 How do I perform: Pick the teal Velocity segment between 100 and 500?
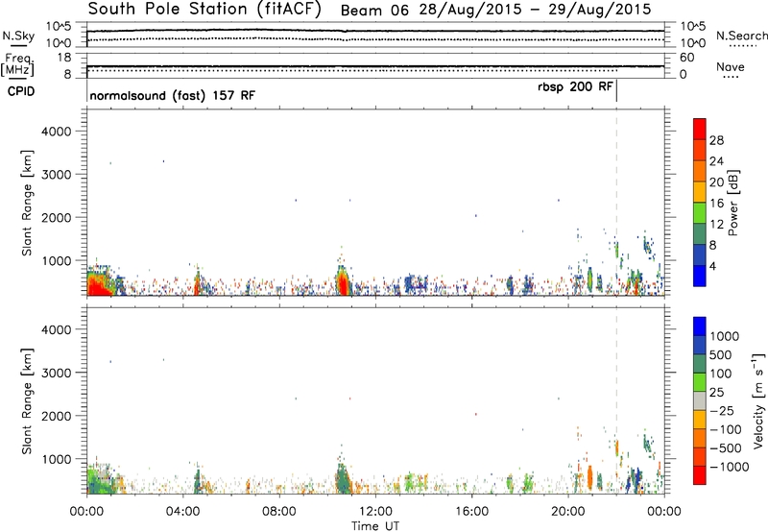click(700, 364)
